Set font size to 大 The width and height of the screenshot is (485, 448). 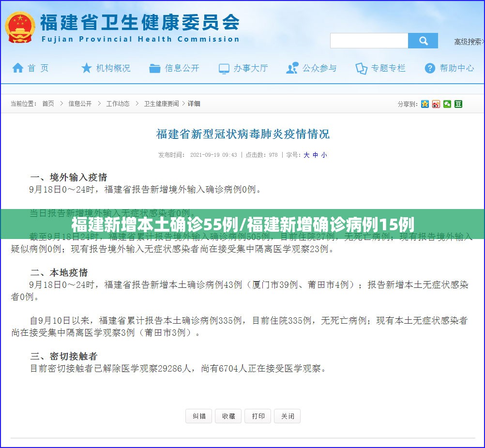(306, 155)
